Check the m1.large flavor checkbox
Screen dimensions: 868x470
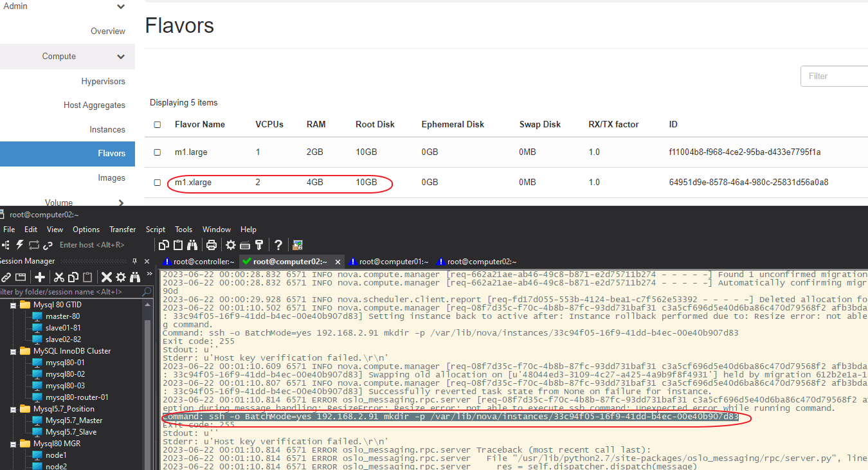(x=158, y=152)
